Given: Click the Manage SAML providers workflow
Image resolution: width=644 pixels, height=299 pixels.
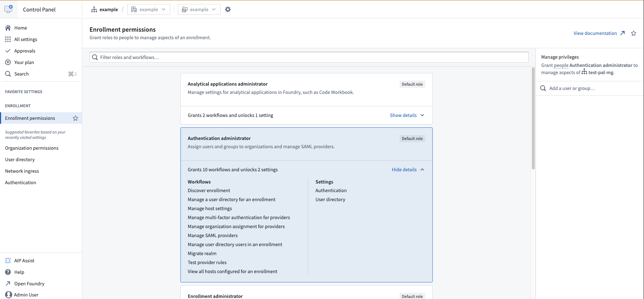Looking at the screenshot, I should [213, 235].
